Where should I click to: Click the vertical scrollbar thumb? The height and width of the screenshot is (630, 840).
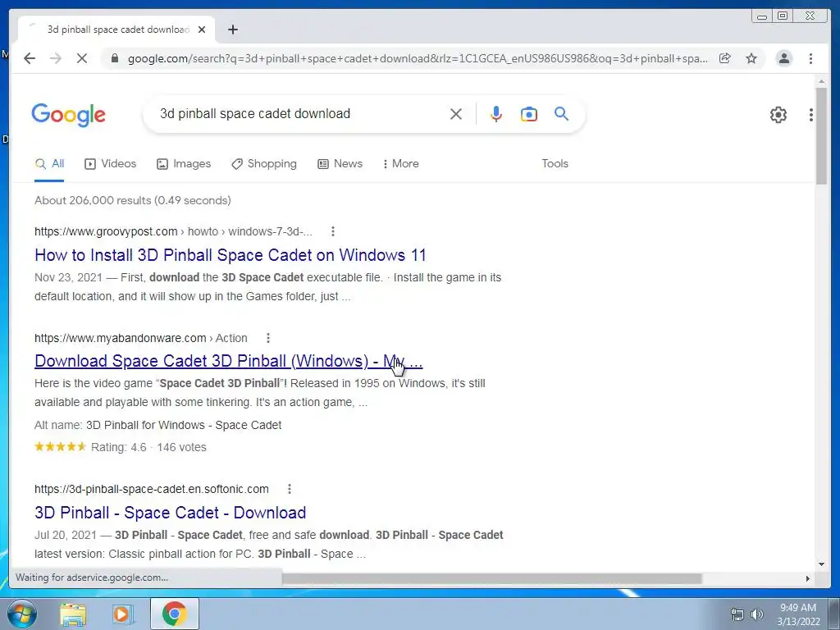coord(821,136)
